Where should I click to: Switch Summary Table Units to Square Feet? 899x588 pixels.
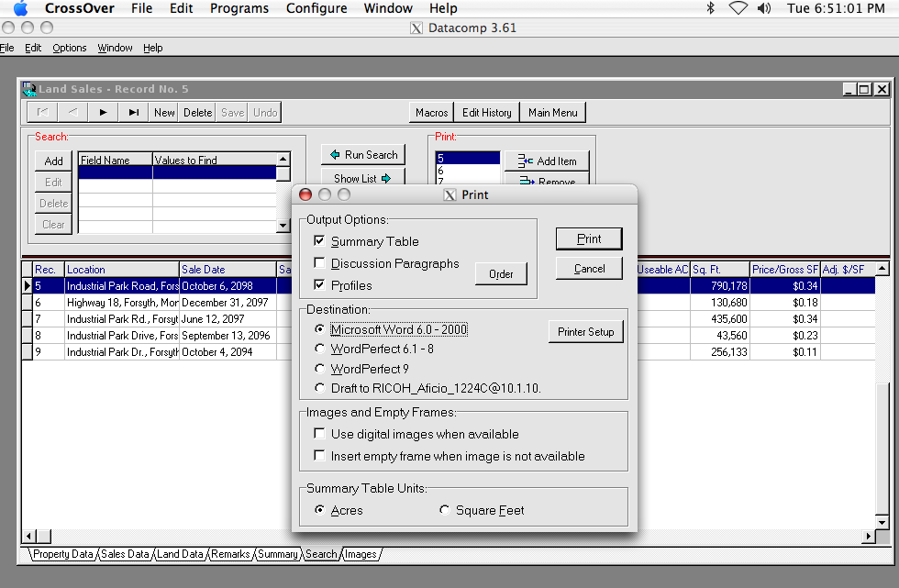click(444, 509)
